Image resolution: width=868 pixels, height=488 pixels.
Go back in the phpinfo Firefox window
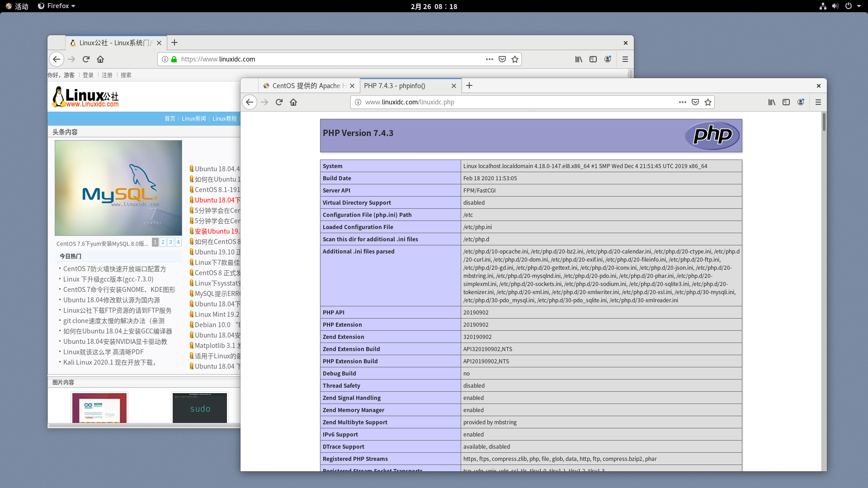click(x=250, y=102)
